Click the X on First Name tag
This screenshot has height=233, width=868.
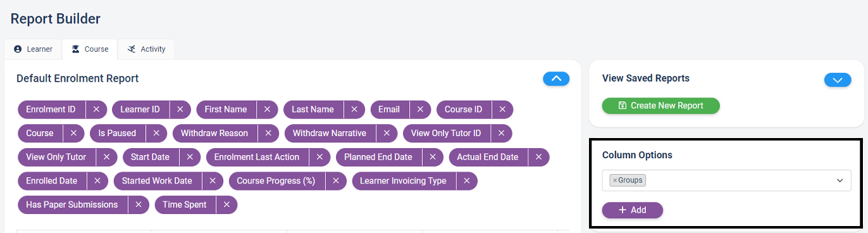(x=267, y=110)
